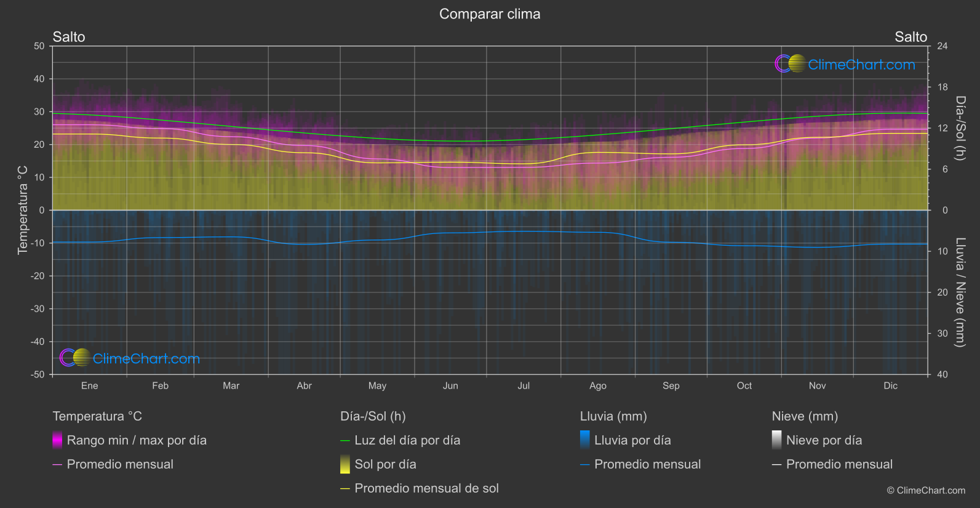Click the magenta temperature range swatch
This screenshot has height=508, width=980.
[x=57, y=440]
